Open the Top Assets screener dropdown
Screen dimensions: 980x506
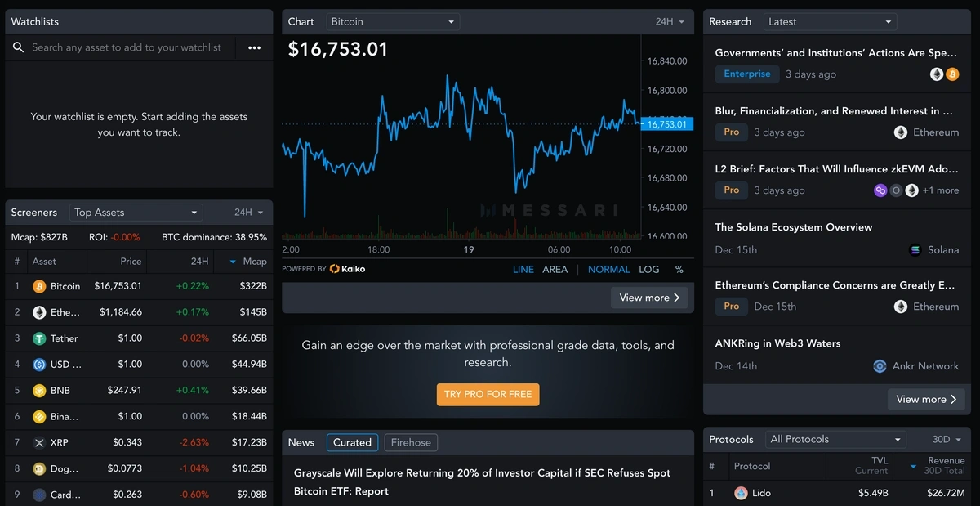pos(135,212)
